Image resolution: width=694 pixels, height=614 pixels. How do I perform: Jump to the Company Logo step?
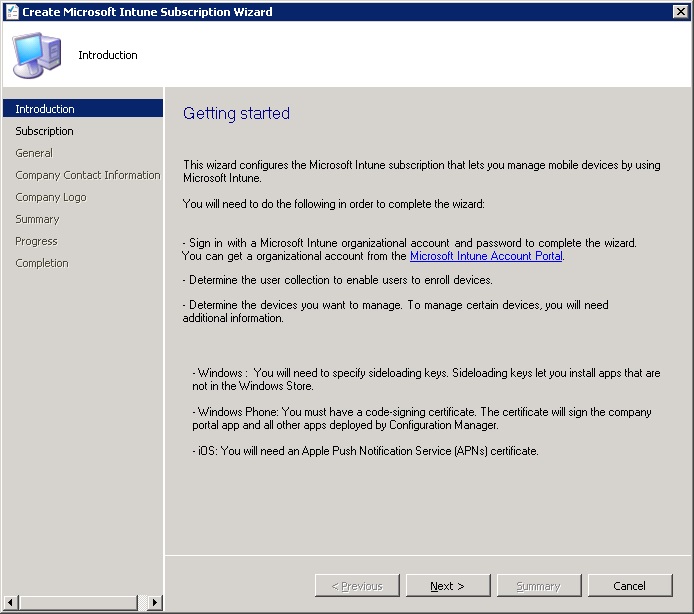50,197
